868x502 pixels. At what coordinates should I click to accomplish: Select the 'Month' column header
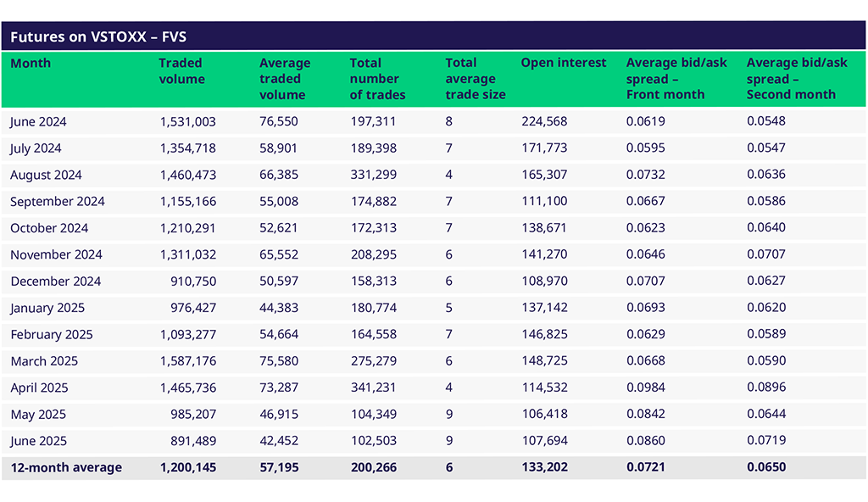pos(31,63)
